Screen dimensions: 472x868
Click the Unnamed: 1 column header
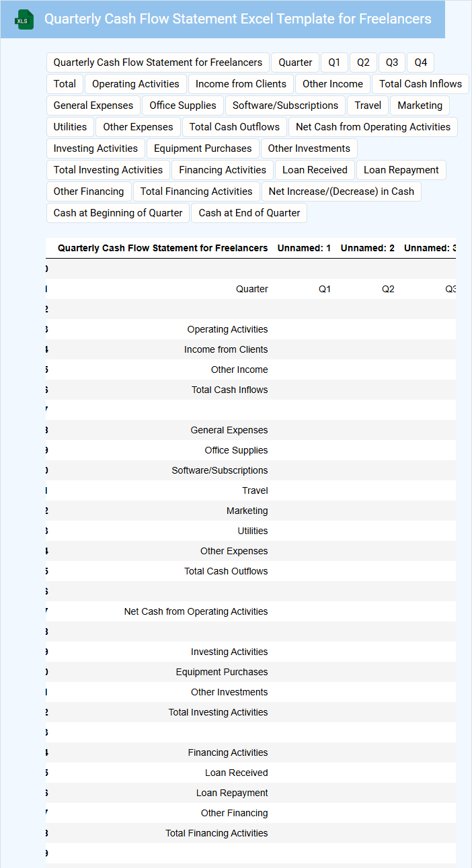(x=304, y=248)
